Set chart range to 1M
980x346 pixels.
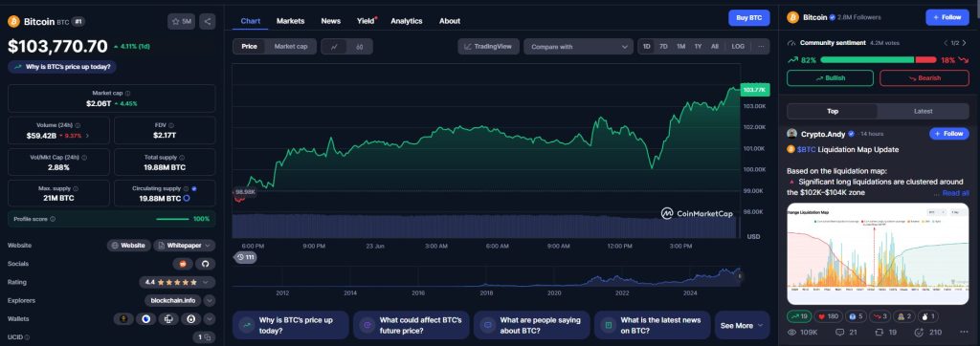[x=680, y=46]
